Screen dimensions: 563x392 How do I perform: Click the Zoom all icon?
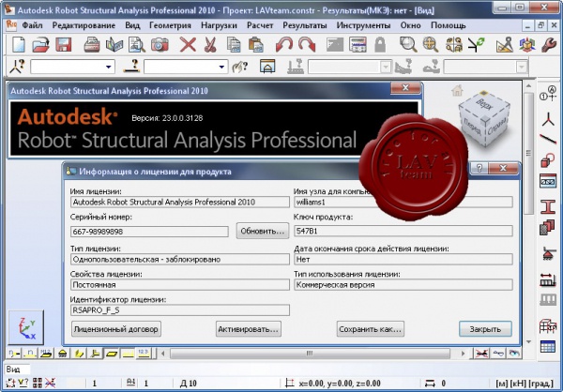[x=430, y=45]
